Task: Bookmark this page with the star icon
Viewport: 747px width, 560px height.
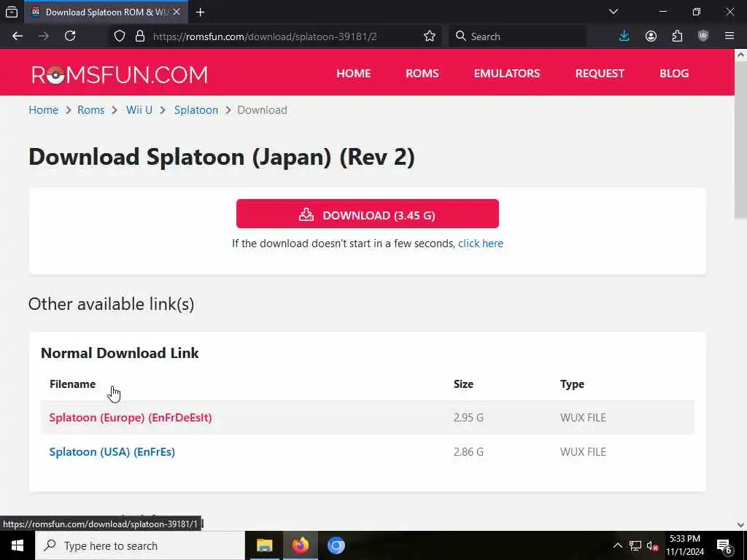Action: coord(429,36)
